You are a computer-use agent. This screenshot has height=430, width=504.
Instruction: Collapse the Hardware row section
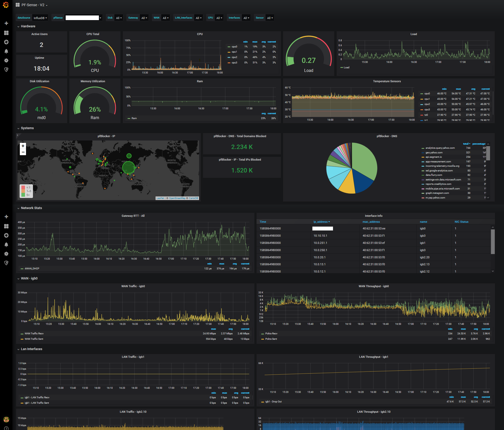28,26
